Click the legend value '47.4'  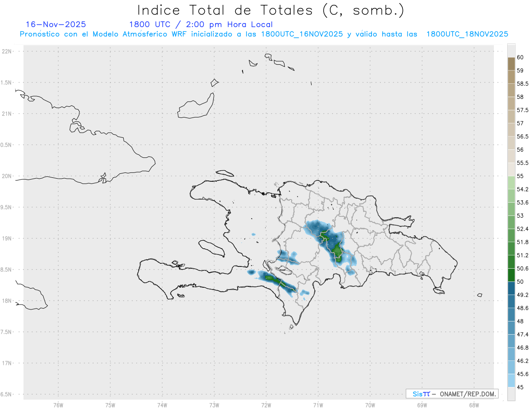pos(523,334)
